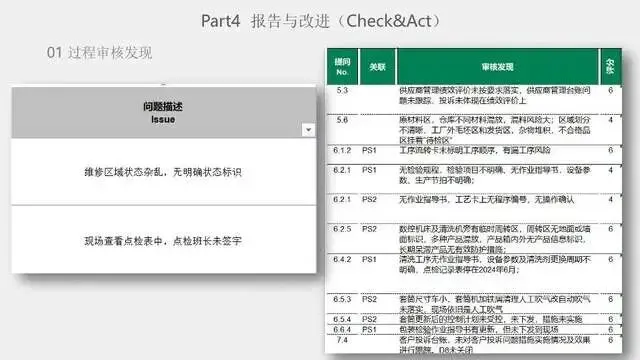Click the PS2 cell in row 6.5.4
Image resolution: width=640 pixels, height=360 pixels.
[x=369, y=319]
